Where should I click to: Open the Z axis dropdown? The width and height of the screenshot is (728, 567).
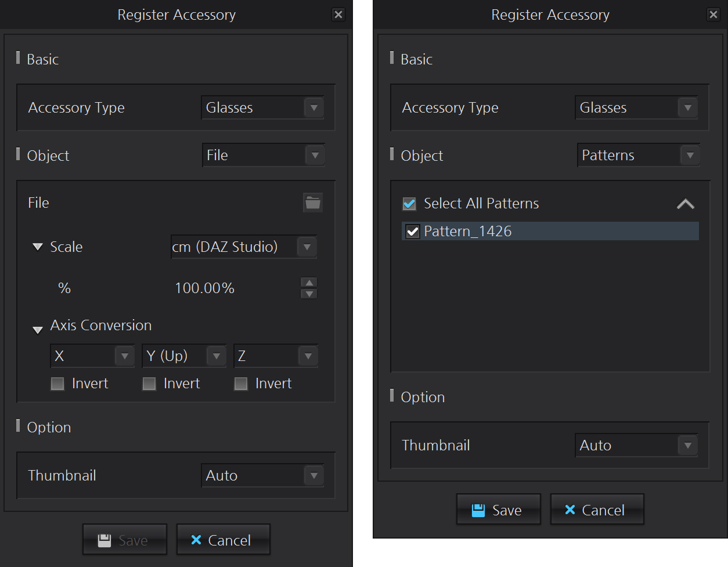276,356
